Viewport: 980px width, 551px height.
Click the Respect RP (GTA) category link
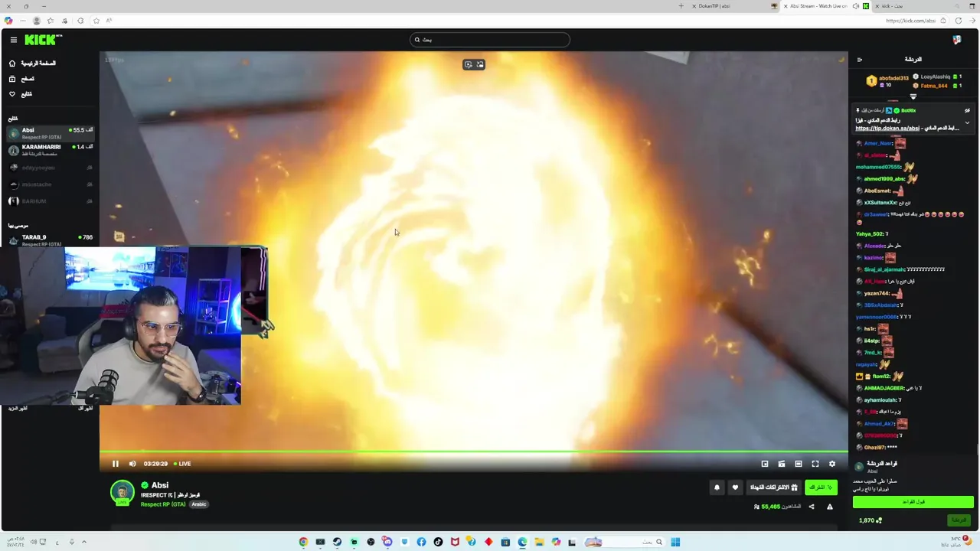(x=163, y=504)
